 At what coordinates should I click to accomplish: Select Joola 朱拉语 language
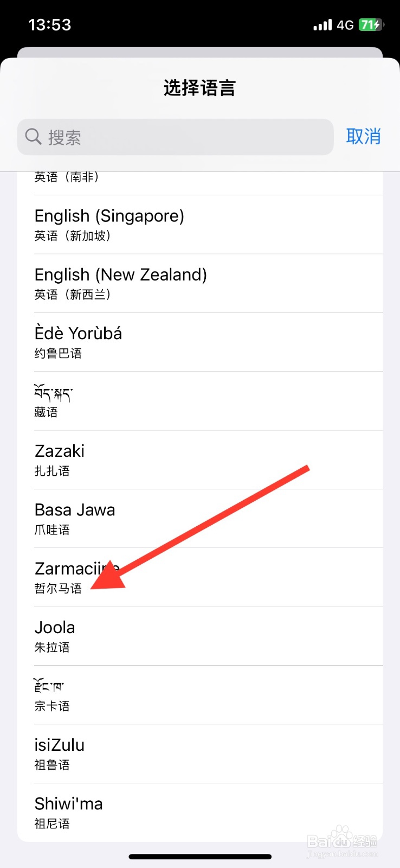coord(200,636)
